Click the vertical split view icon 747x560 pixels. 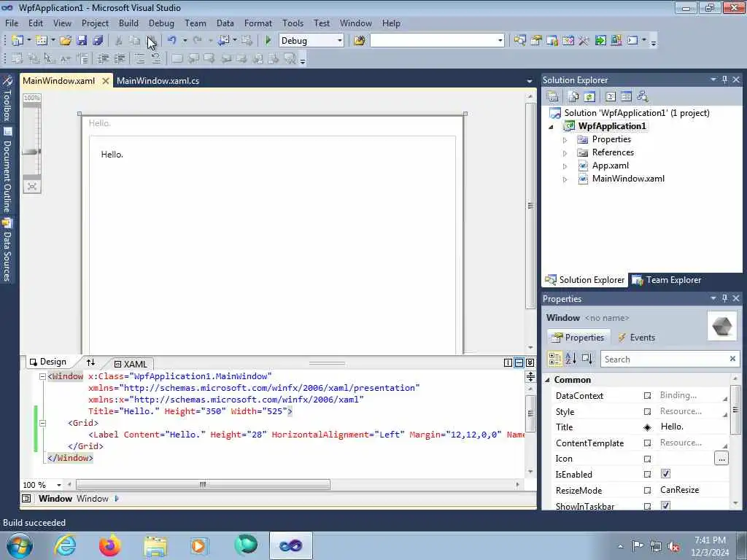coord(508,363)
